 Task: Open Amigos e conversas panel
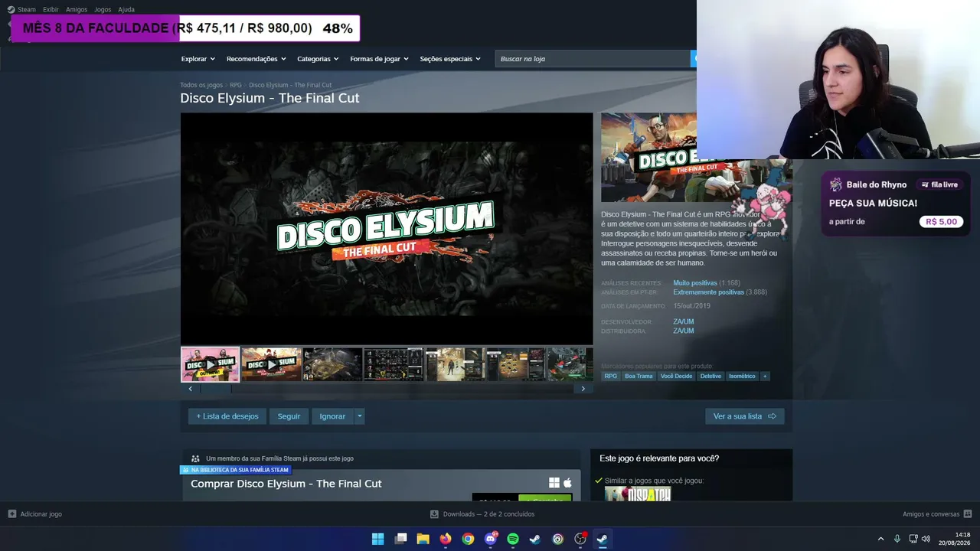937,514
